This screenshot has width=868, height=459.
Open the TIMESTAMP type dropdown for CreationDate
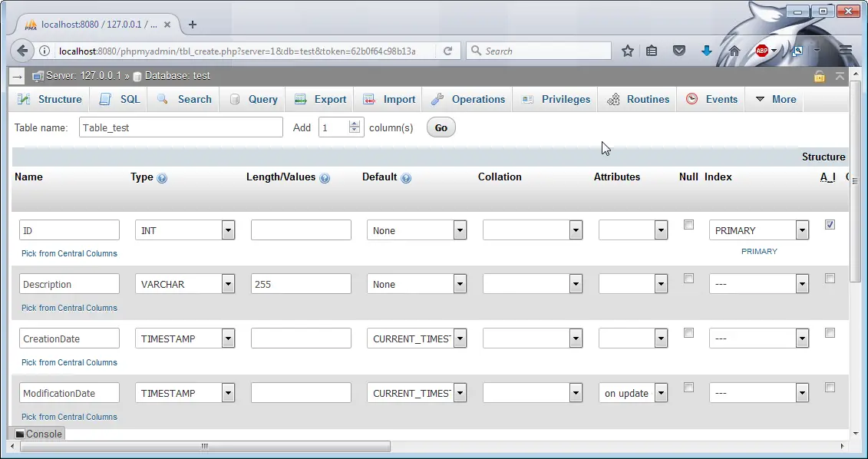pos(185,338)
